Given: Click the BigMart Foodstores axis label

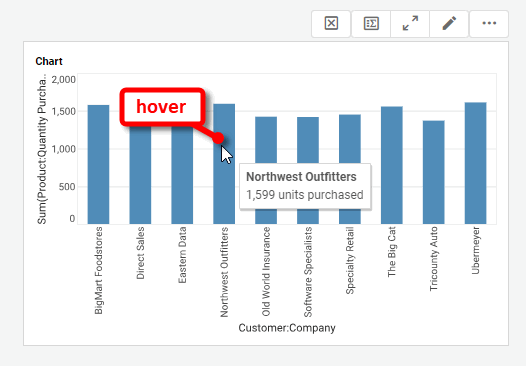Looking at the screenshot, I should [x=98, y=270].
